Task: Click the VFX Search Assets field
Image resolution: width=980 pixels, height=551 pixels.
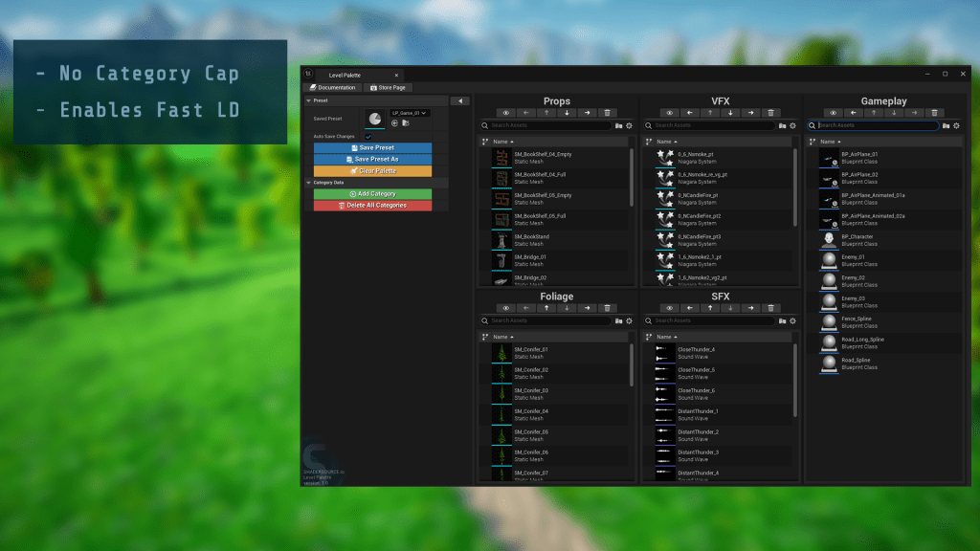Action: coord(714,125)
